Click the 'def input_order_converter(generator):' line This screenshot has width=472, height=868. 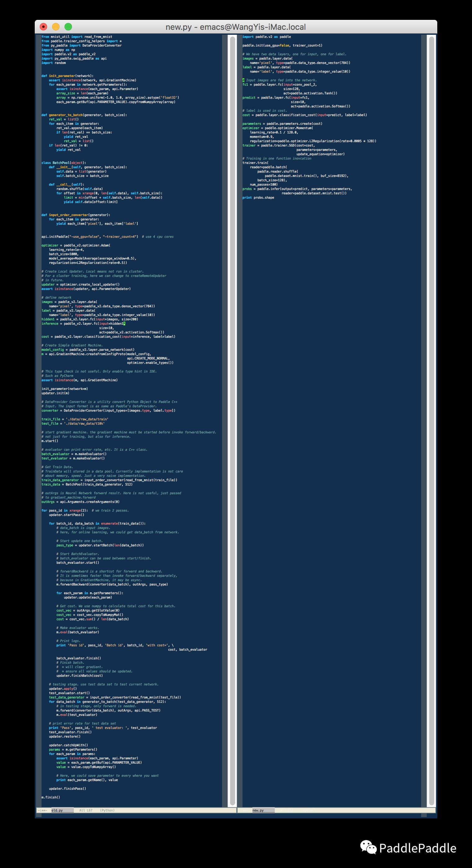(76, 215)
